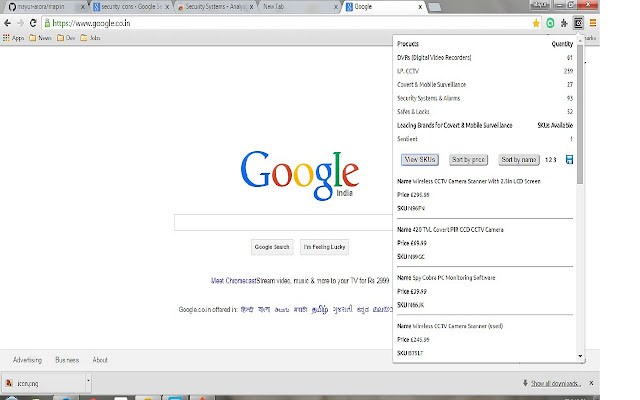The image size is (640, 400).
Task: Click the address bar URL field
Action: [x=290, y=23]
